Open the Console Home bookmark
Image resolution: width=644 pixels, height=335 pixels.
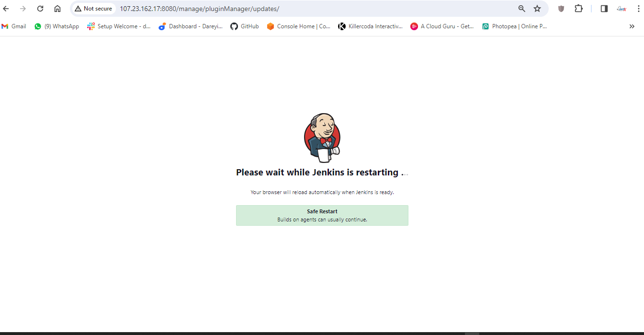299,26
